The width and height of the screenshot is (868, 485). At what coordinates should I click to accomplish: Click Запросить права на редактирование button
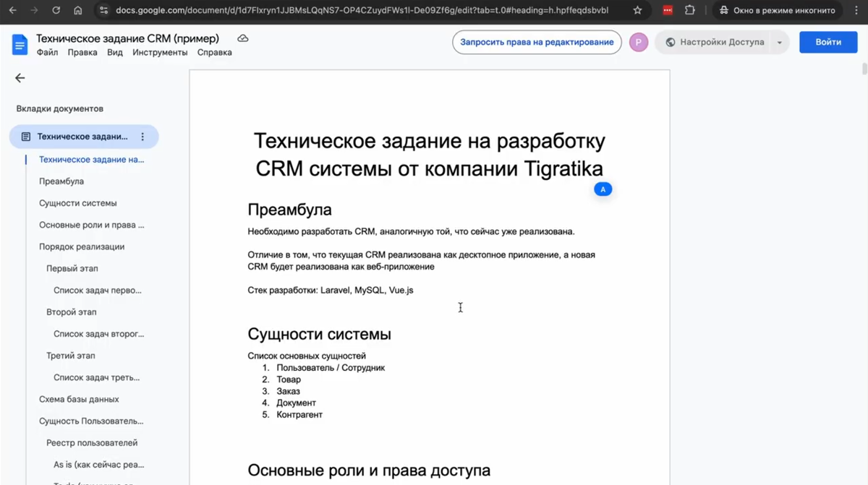click(x=537, y=43)
